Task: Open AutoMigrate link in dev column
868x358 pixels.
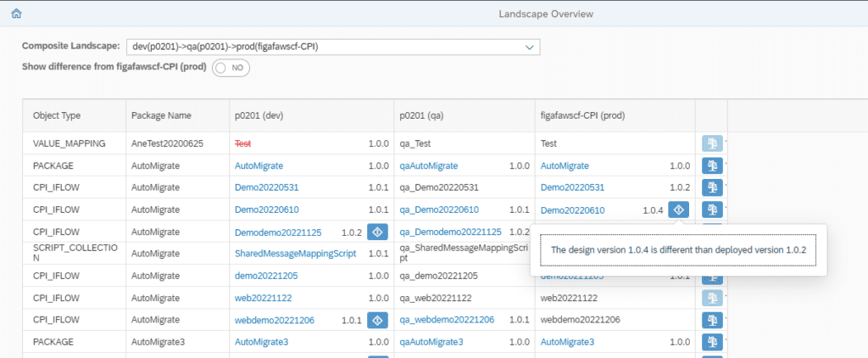Action: (x=259, y=165)
